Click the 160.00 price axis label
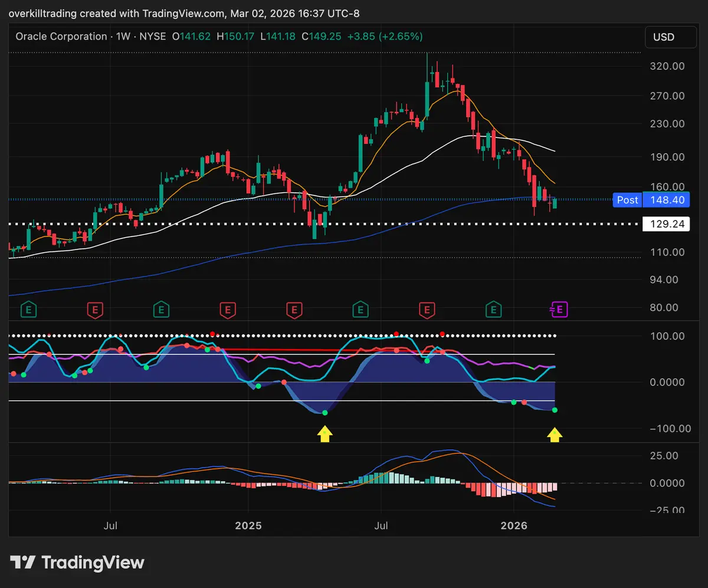The image size is (708, 588). 667,186
